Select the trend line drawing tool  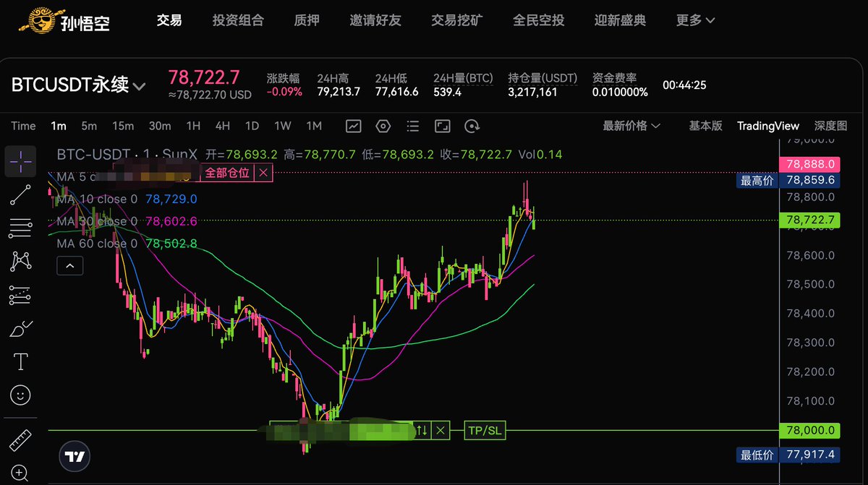click(20, 194)
